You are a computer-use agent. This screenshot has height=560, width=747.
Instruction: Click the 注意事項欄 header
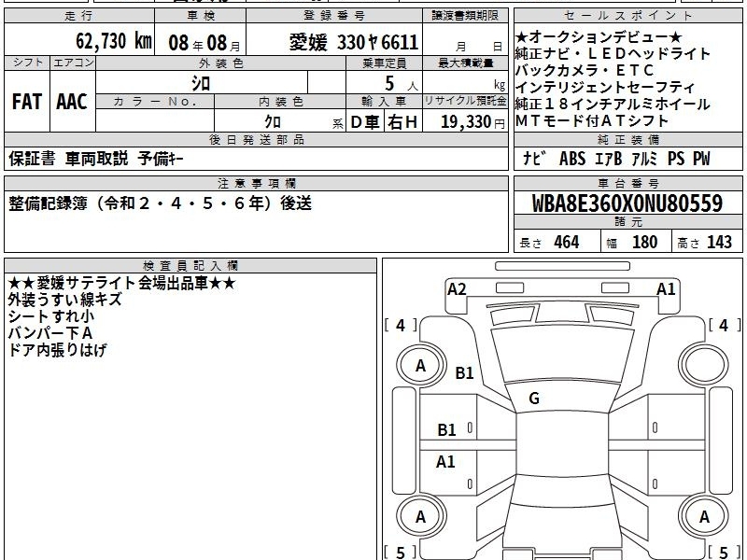coord(256,183)
